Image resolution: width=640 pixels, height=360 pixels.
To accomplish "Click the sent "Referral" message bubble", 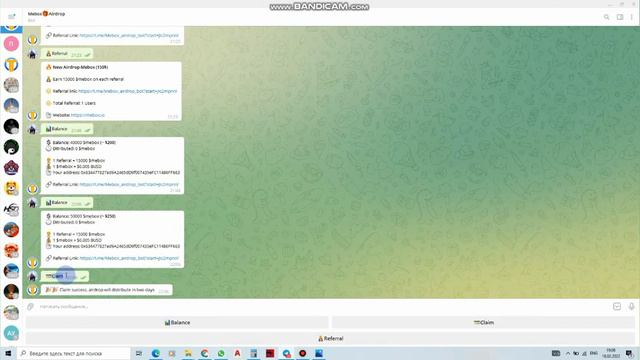I will (x=67, y=53).
